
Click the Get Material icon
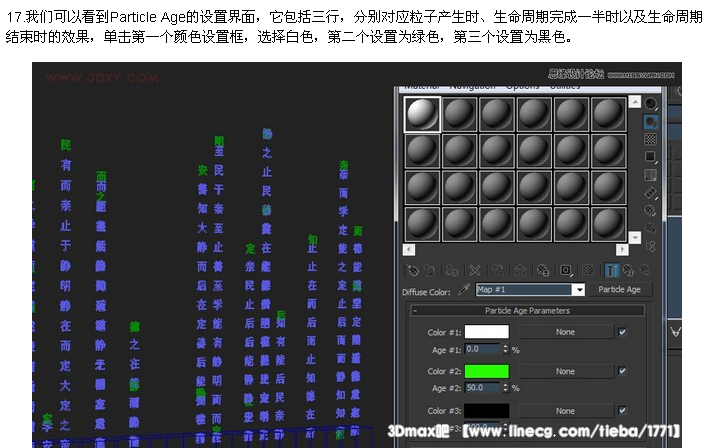pyautogui.click(x=412, y=270)
